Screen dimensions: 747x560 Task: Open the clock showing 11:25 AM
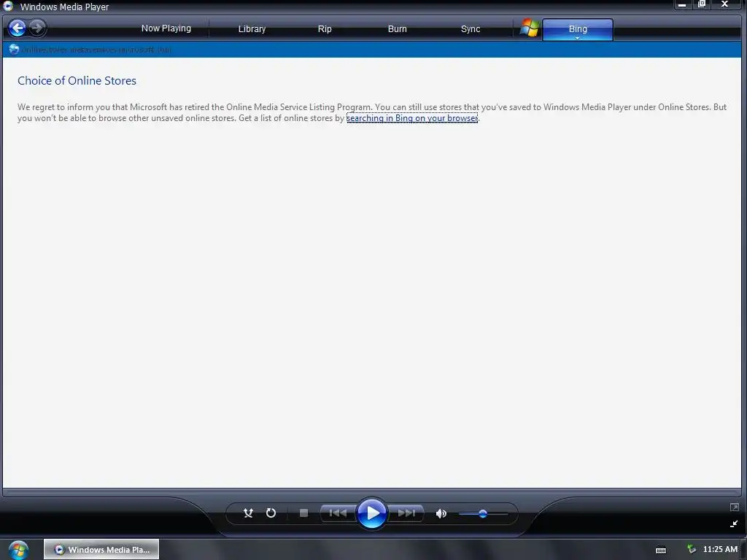click(720, 549)
